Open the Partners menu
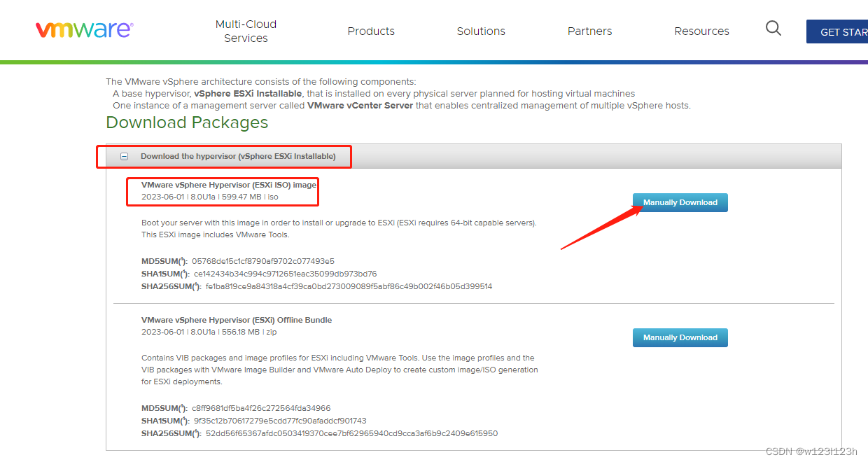 pyautogui.click(x=590, y=31)
